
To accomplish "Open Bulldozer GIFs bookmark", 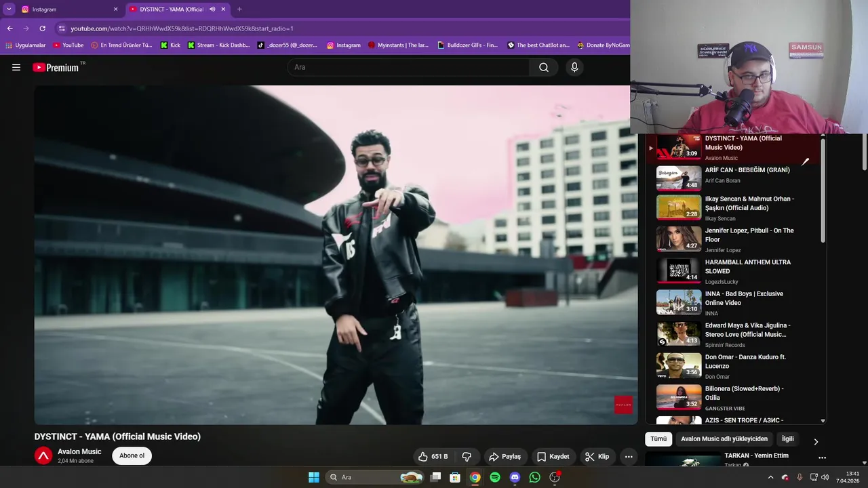I will (x=467, y=45).
